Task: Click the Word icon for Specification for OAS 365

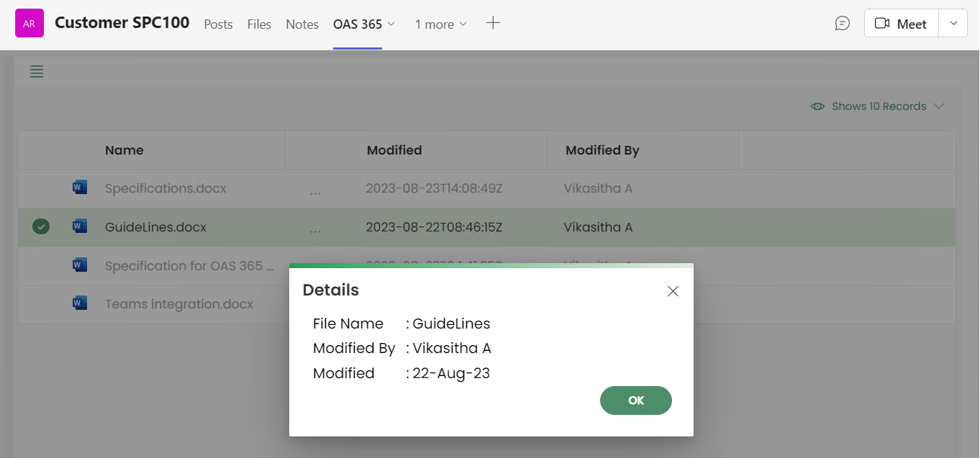Action: (80, 265)
